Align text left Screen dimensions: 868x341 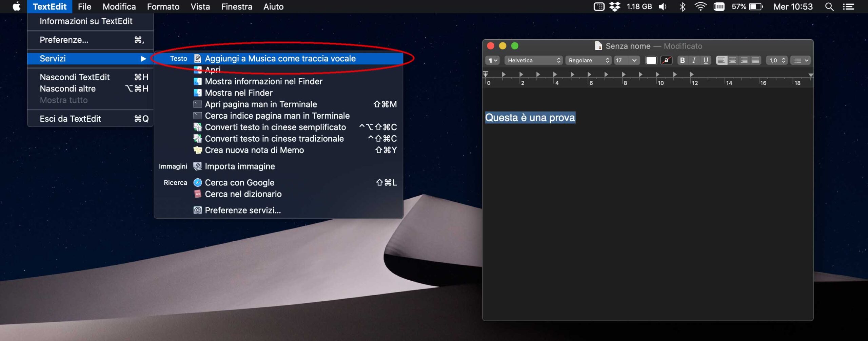tap(721, 60)
